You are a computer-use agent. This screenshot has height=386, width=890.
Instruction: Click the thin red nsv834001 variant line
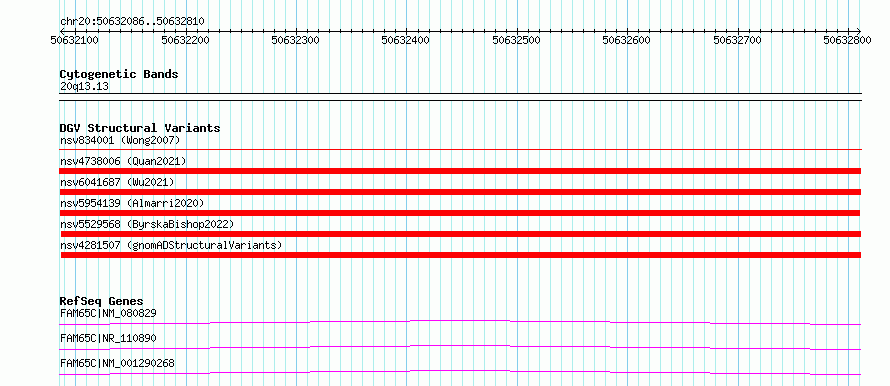pos(460,149)
